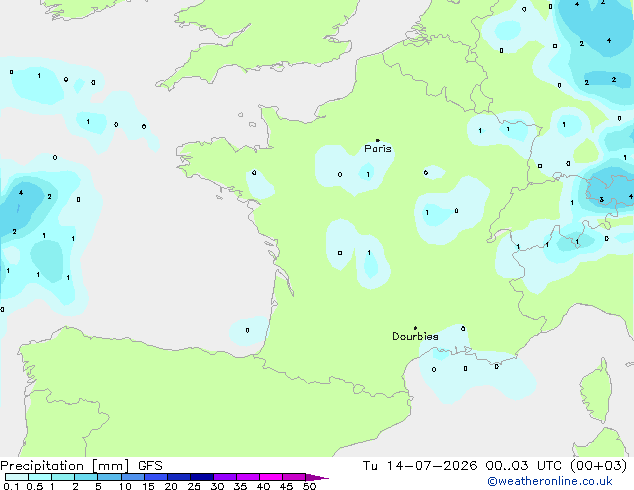Pick the legend color between 5 and 10
634x490 pixels.
pos(109,477)
